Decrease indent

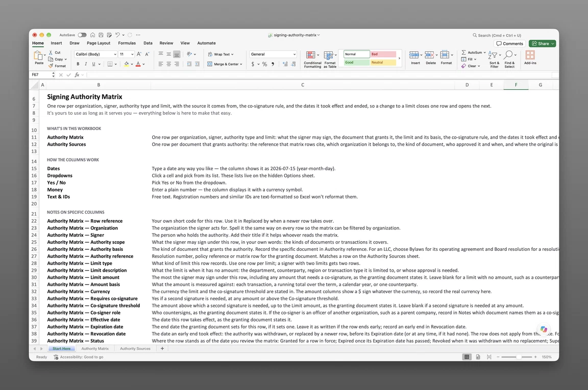coord(189,64)
